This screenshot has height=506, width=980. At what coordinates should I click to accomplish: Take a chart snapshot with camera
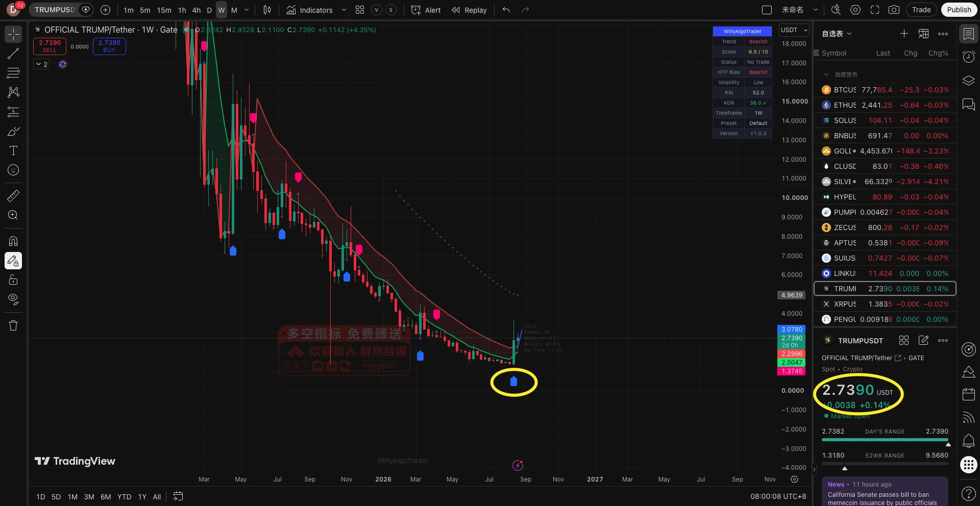point(894,10)
